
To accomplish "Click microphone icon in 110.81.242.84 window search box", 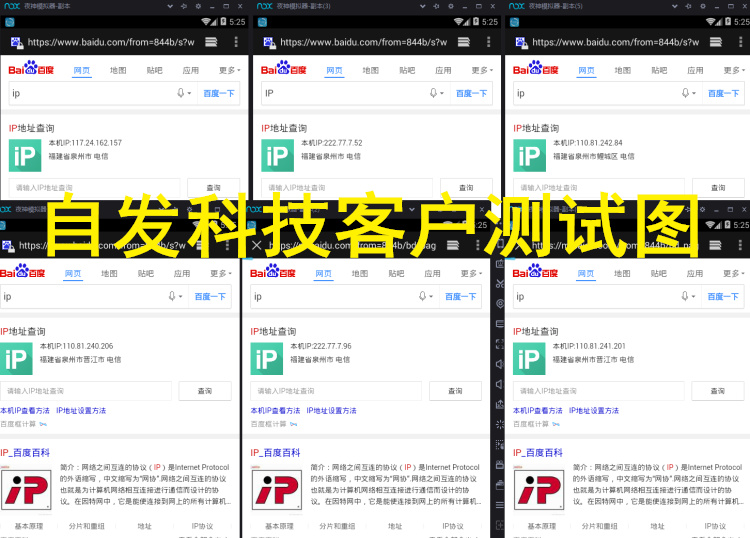I will (685, 93).
